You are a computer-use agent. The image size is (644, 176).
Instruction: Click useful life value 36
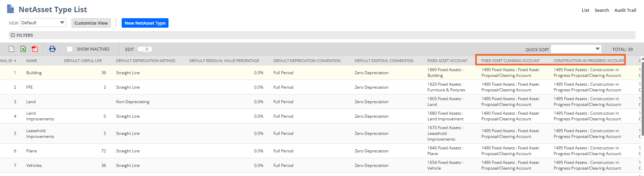click(103, 166)
